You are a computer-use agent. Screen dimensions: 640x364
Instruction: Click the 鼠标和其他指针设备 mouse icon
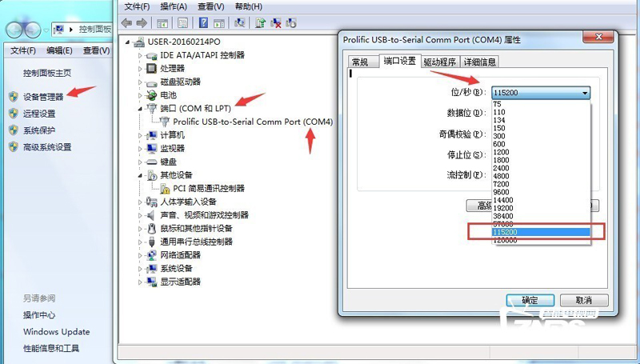click(151, 228)
